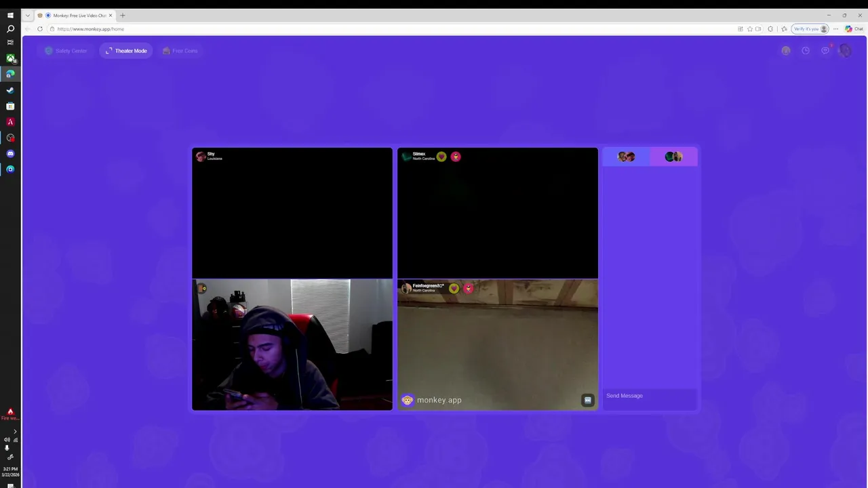Open Feinfoegreen's profile avatar
This screenshot has height=488, width=868.
406,288
